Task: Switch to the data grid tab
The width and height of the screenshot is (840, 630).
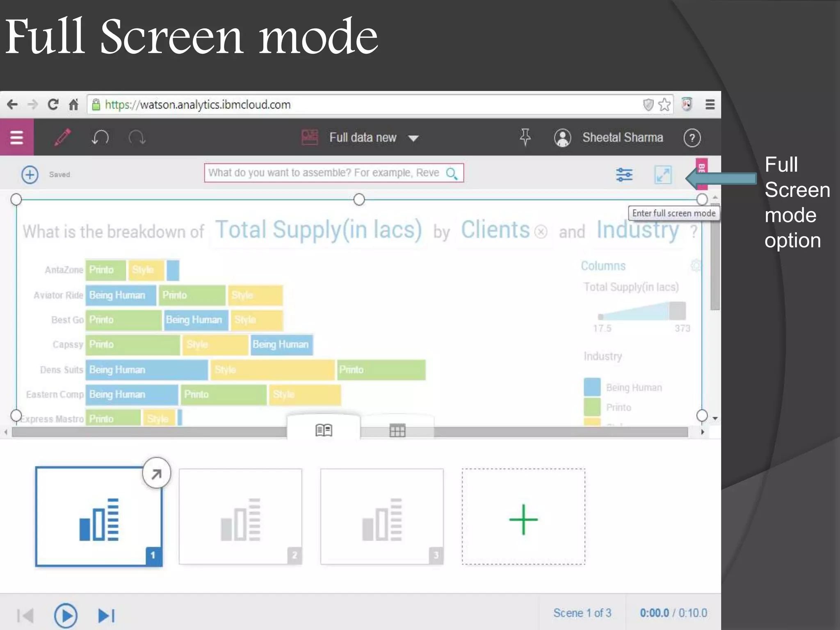Action: coord(397,430)
